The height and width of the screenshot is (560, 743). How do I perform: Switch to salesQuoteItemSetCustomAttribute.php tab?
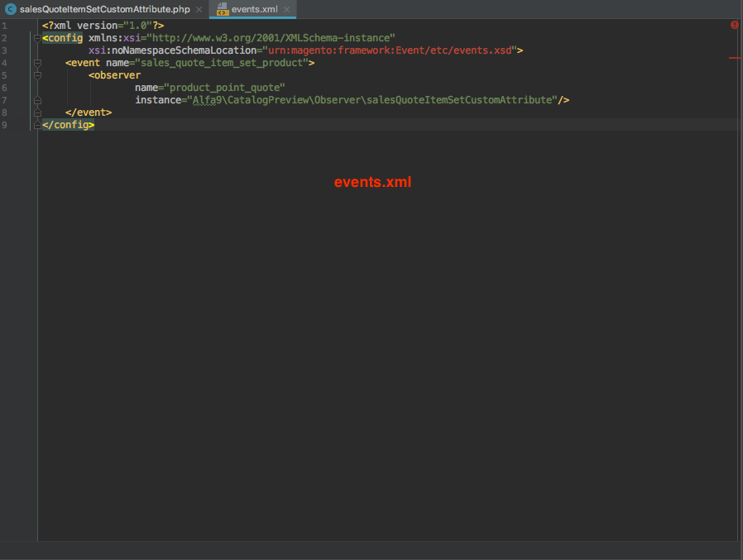point(104,9)
